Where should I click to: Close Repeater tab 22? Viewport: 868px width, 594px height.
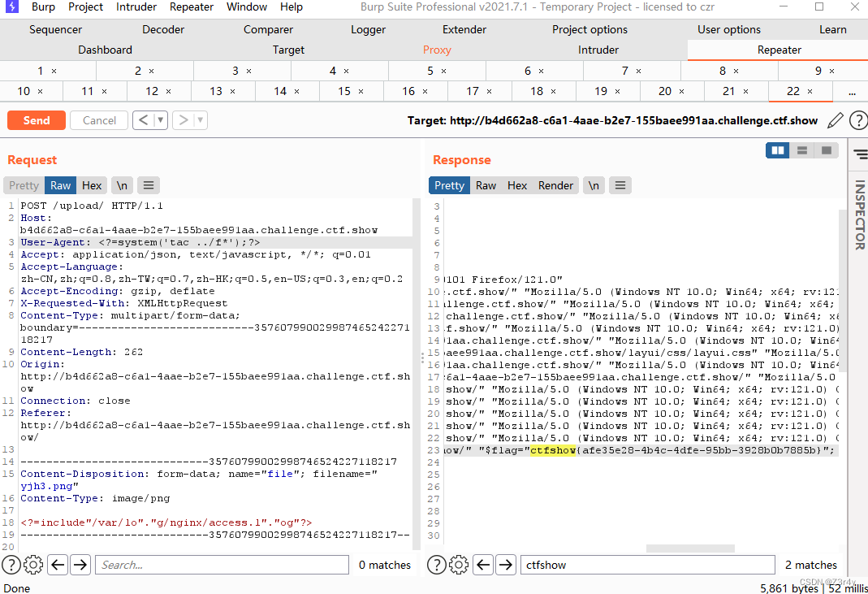810,92
